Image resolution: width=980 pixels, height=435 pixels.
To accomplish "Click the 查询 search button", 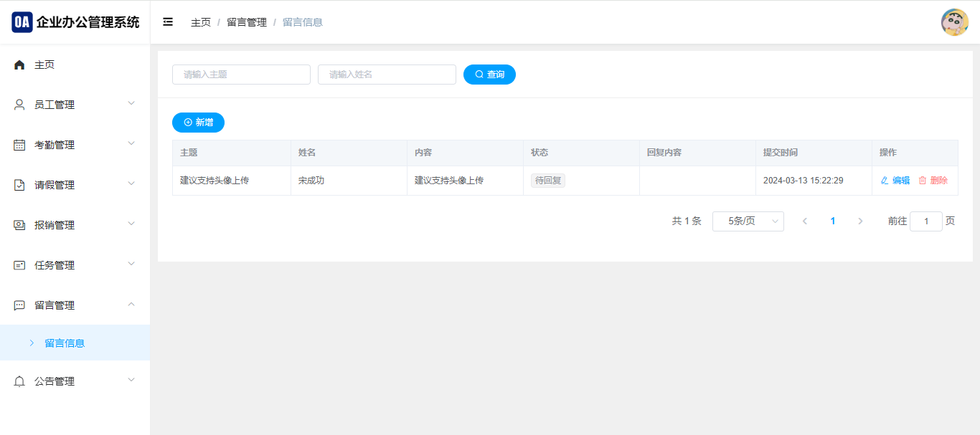I will (x=489, y=75).
